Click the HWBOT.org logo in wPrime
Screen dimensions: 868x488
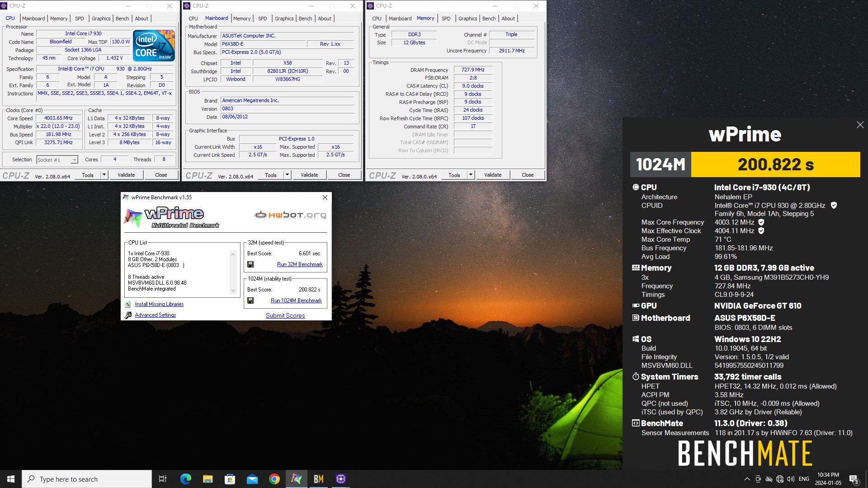tap(290, 215)
